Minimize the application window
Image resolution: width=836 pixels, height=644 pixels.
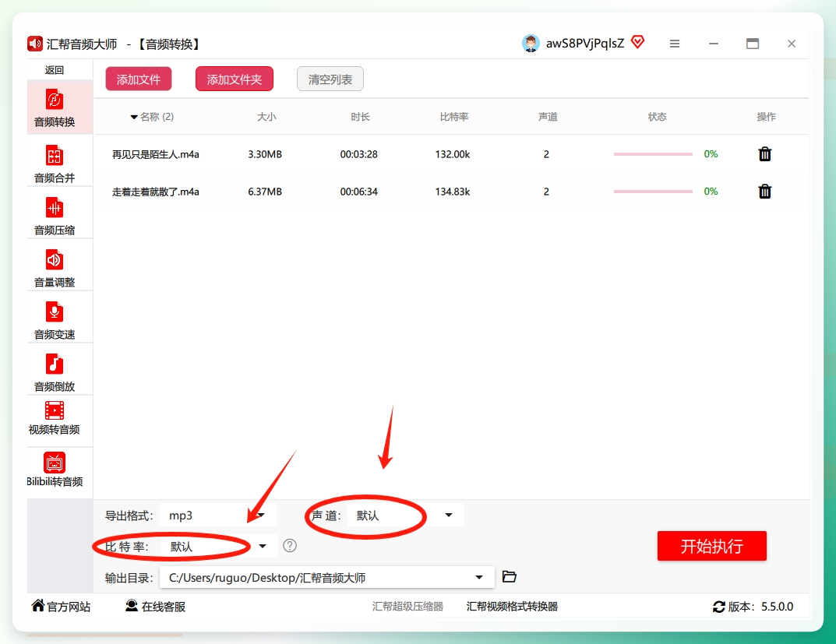[714, 44]
